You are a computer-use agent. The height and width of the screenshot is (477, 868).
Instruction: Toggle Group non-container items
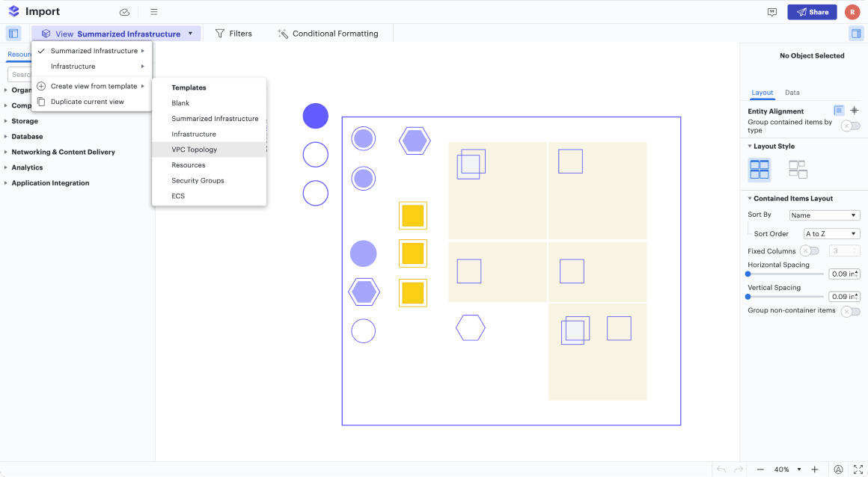coord(850,312)
